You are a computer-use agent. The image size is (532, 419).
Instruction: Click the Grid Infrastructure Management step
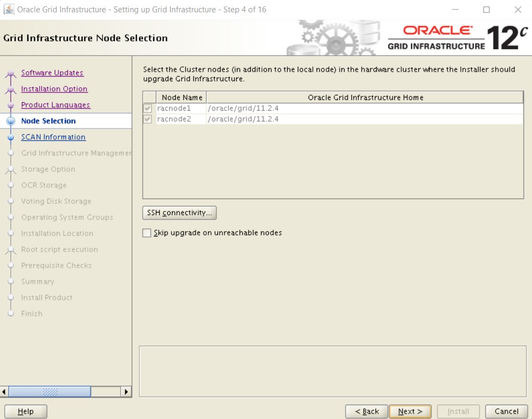76,153
